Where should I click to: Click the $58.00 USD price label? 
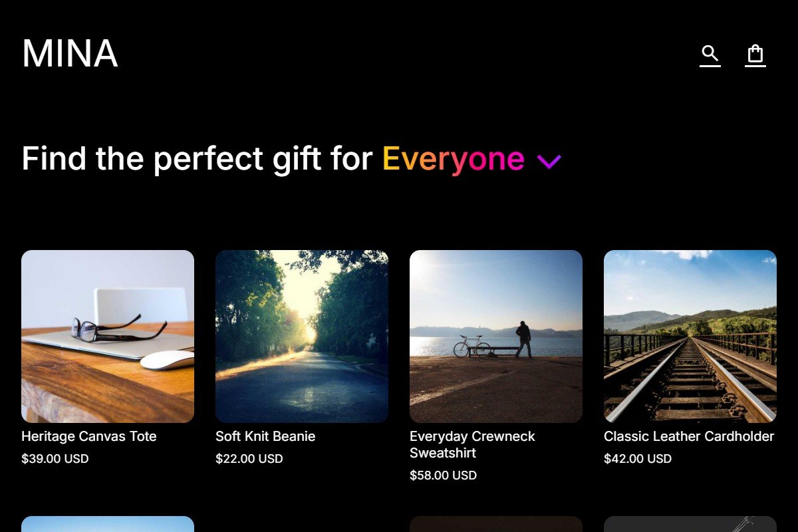pos(444,475)
